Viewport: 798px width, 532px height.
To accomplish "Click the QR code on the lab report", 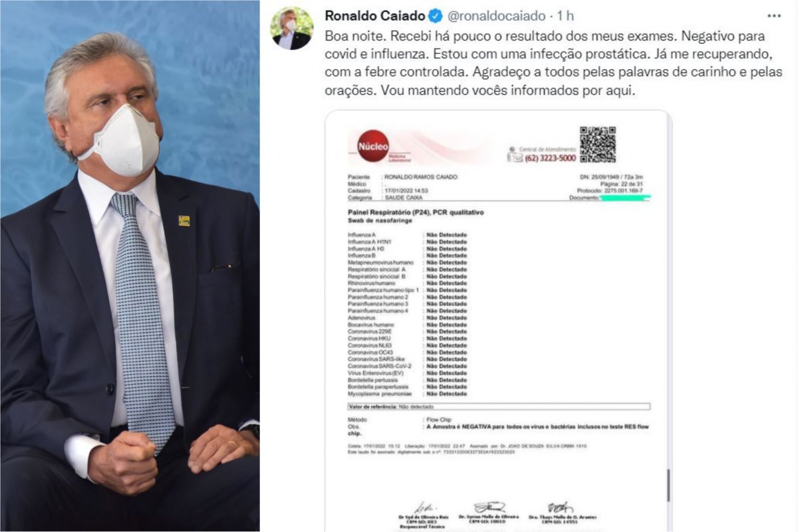I will [x=597, y=144].
